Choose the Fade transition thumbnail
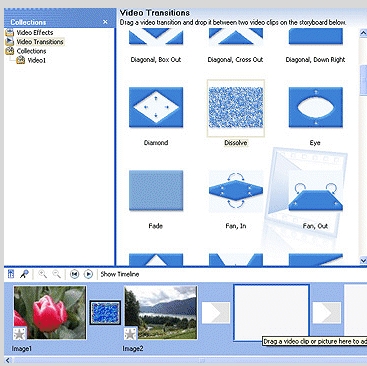 point(156,190)
